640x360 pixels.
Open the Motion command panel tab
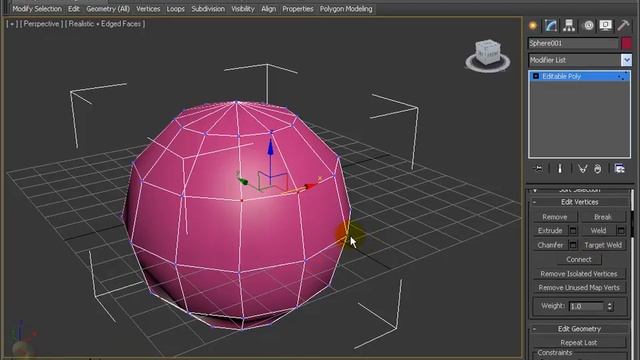[x=588, y=25]
